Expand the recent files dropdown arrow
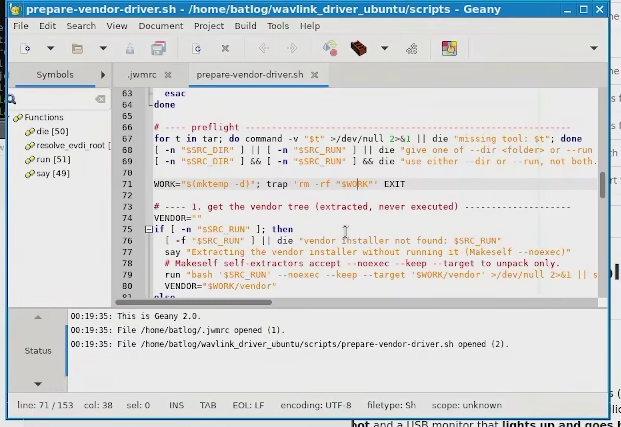Image resolution: width=621 pixels, height=427 pixels. pyautogui.click(x=103, y=48)
